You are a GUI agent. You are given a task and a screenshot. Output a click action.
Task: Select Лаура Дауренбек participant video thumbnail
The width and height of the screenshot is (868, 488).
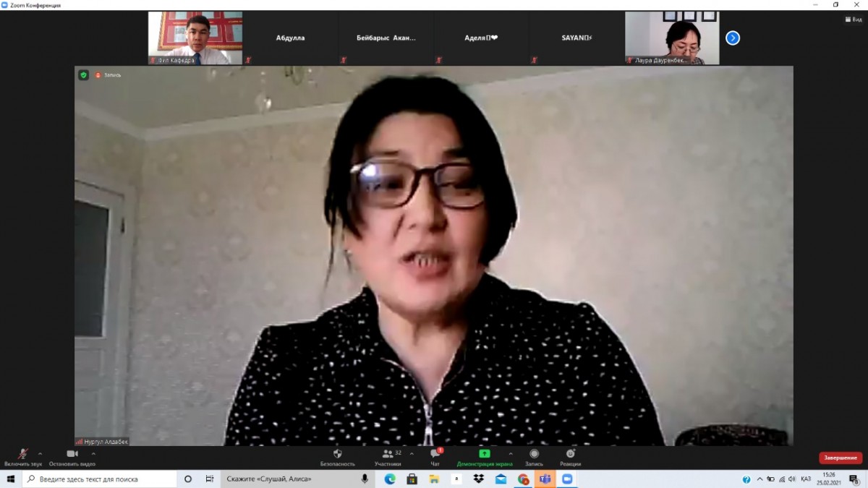point(672,38)
